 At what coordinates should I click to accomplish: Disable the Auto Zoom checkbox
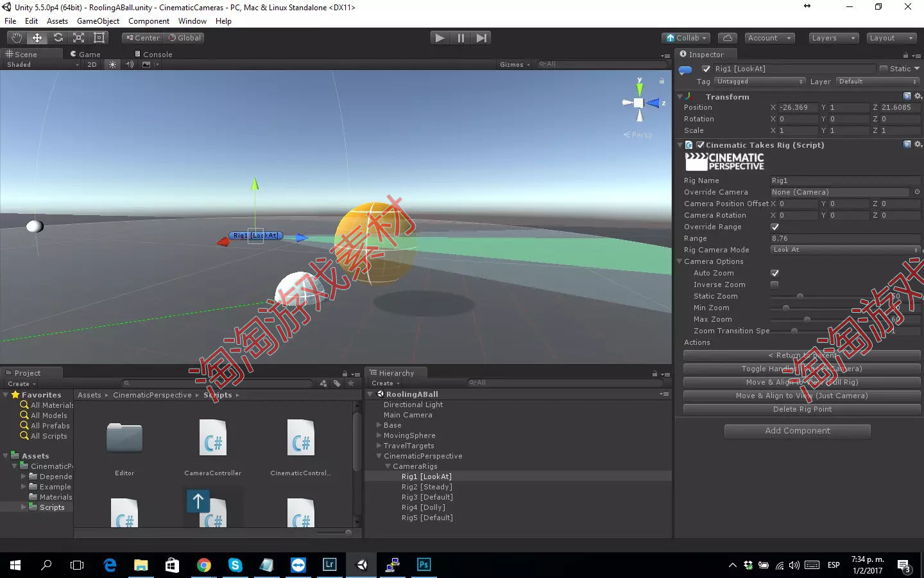point(774,272)
